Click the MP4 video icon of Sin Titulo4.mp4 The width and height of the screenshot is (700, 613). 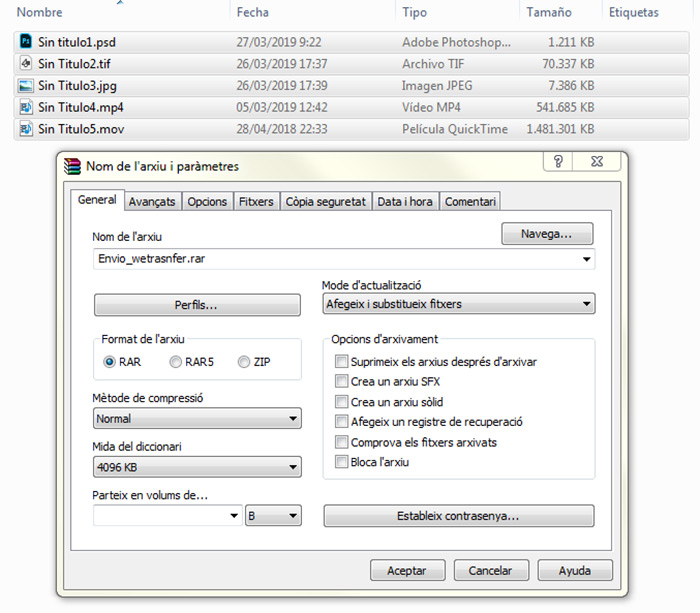pyautogui.click(x=26, y=107)
